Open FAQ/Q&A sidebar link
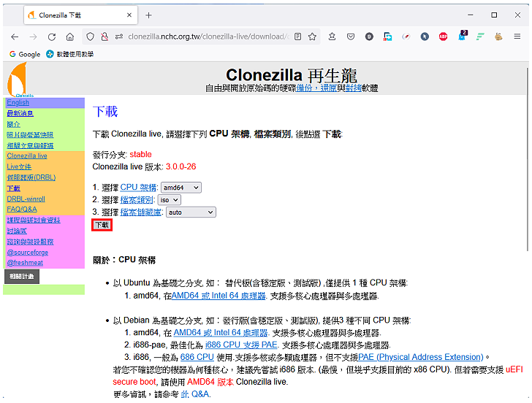Screen dimensions: 532x403 (x=22, y=209)
